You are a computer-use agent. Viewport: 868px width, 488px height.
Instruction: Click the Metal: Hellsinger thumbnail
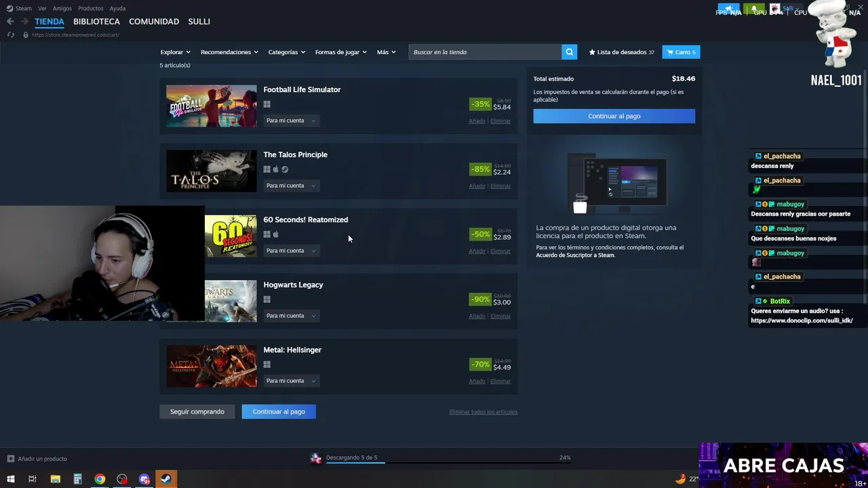(x=212, y=367)
